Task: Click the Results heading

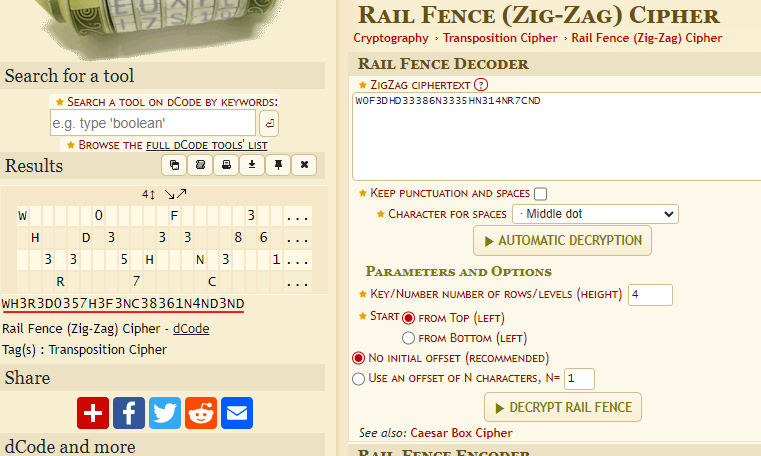Action: coord(34,166)
